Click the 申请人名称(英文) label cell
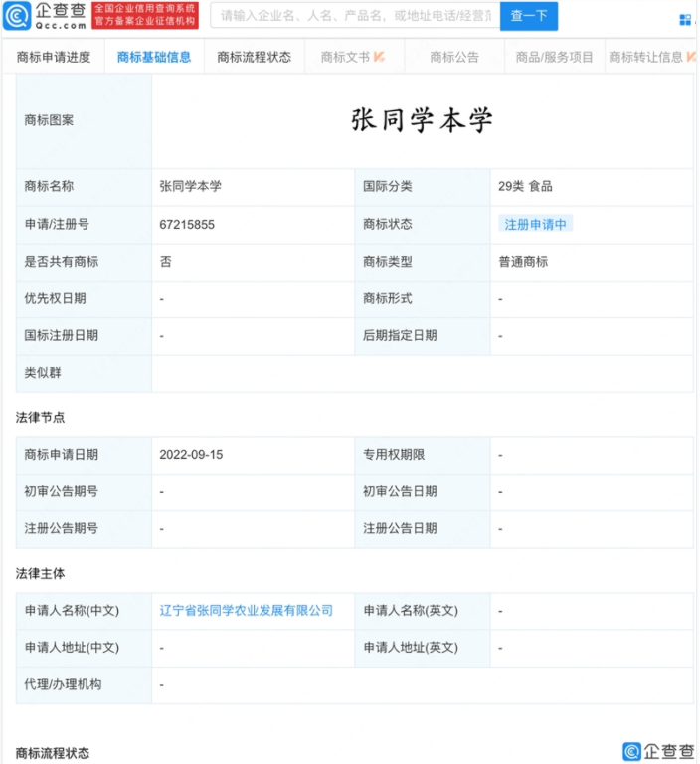The image size is (700, 764). (423, 611)
